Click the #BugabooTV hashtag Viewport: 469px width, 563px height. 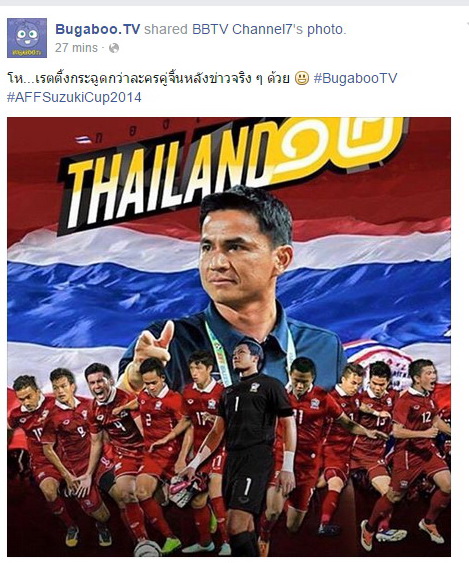(355, 78)
